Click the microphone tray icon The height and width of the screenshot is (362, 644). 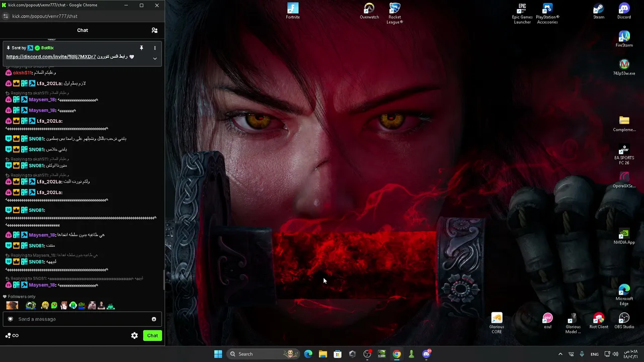[582, 354]
